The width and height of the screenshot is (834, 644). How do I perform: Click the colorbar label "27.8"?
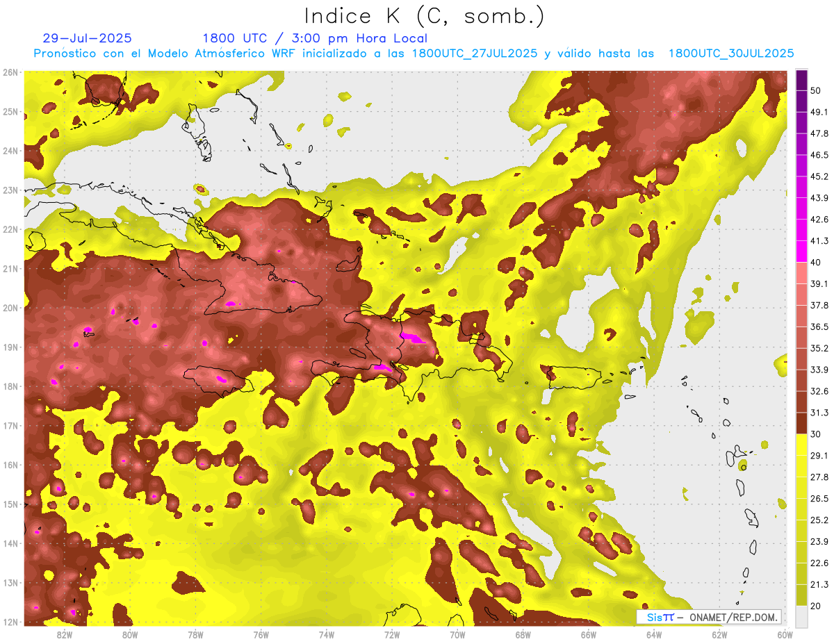819,477
